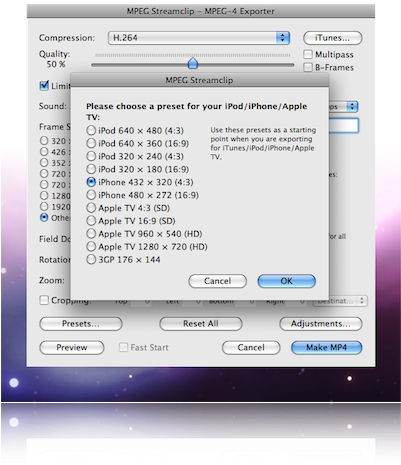The height and width of the screenshot is (465, 401).
Task: Cancel the MPEG-4 Exporter window
Action: click(251, 348)
